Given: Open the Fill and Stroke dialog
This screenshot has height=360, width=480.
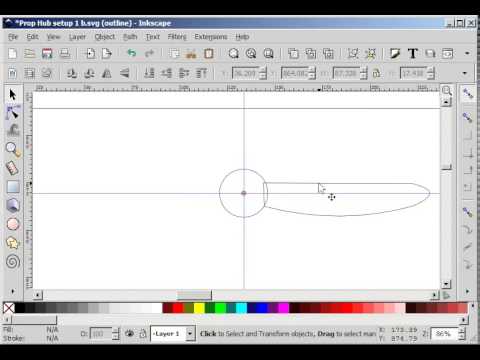Looking at the screenshot, I should click(395, 54).
